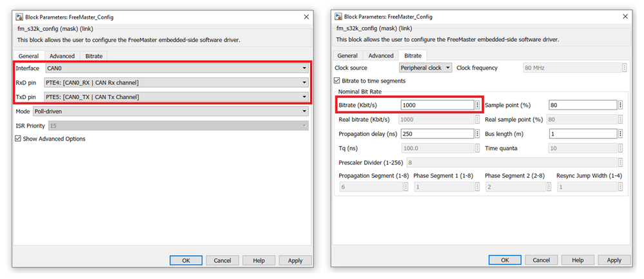Click Apply in the left dialog
The height and width of the screenshot is (279, 644).
pyautogui.click(x=295, y=260)
